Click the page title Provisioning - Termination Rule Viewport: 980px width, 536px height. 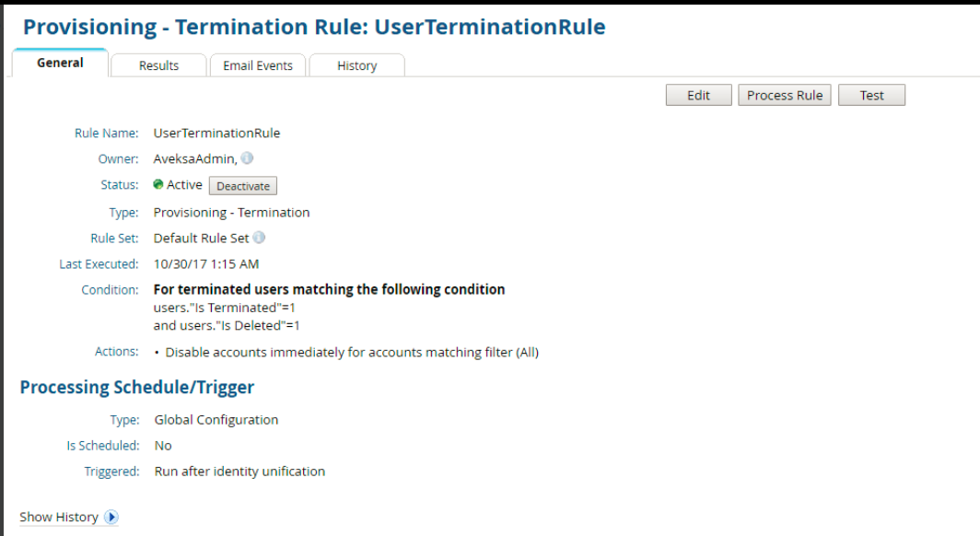coord(313,27)
